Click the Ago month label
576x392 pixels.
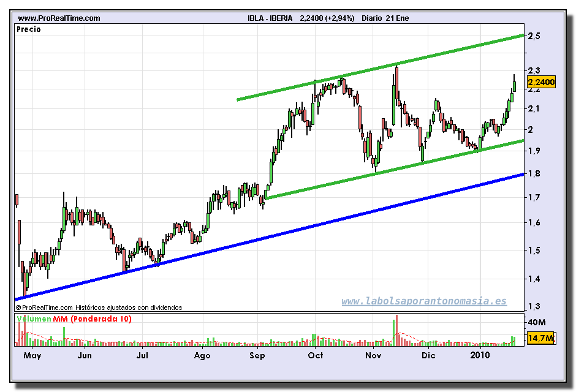tap(202, 355)
